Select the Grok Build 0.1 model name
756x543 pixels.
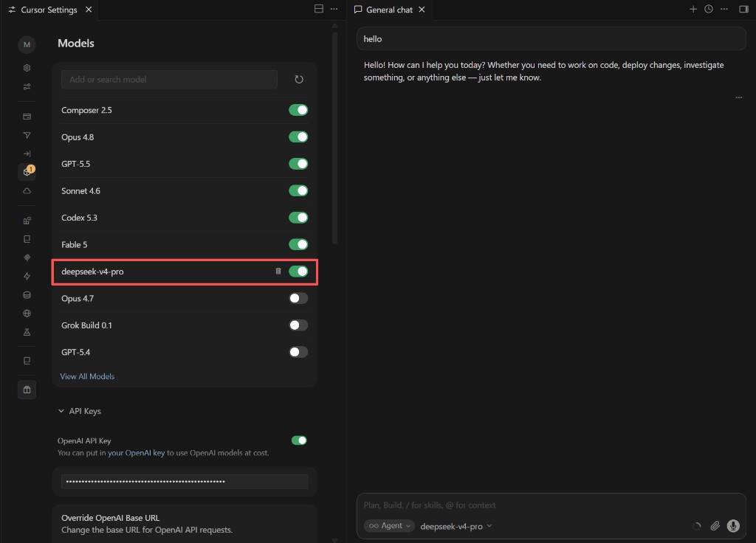(86, 325)
